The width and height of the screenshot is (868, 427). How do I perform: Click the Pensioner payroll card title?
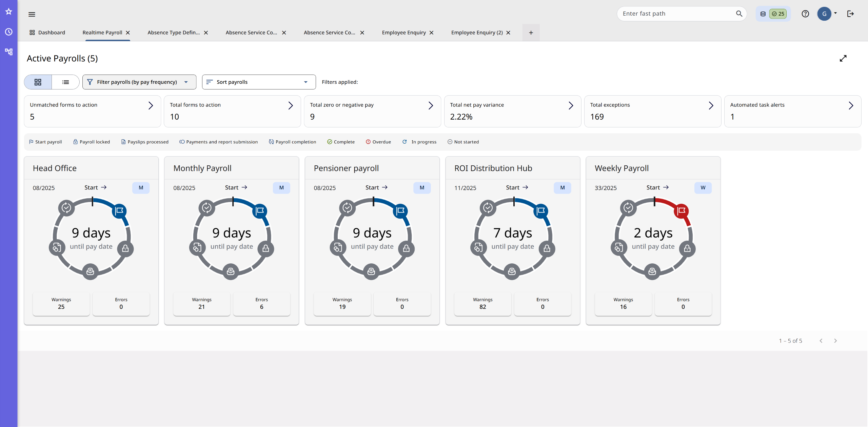pyautogui.click(x=346, y=168)
